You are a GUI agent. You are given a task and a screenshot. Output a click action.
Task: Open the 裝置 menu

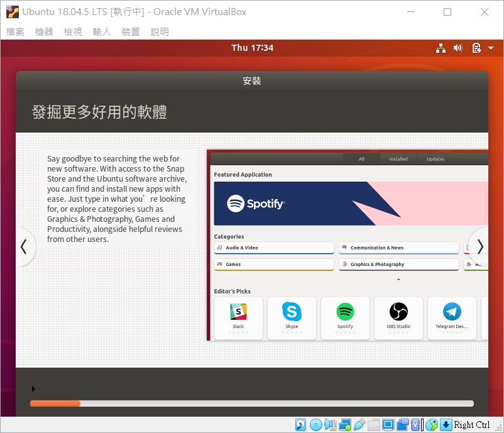click(x=131, y=31)
